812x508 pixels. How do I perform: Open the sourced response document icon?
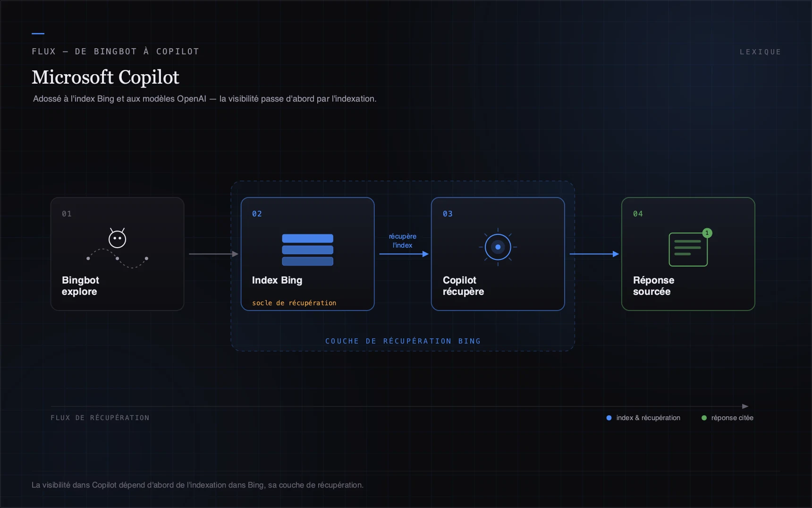(688, 249)
